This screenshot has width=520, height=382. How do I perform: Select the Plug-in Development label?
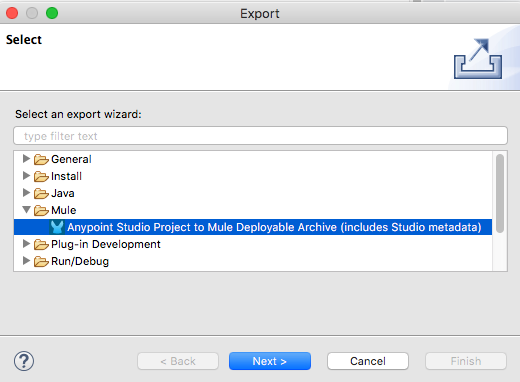coord(106,244)
